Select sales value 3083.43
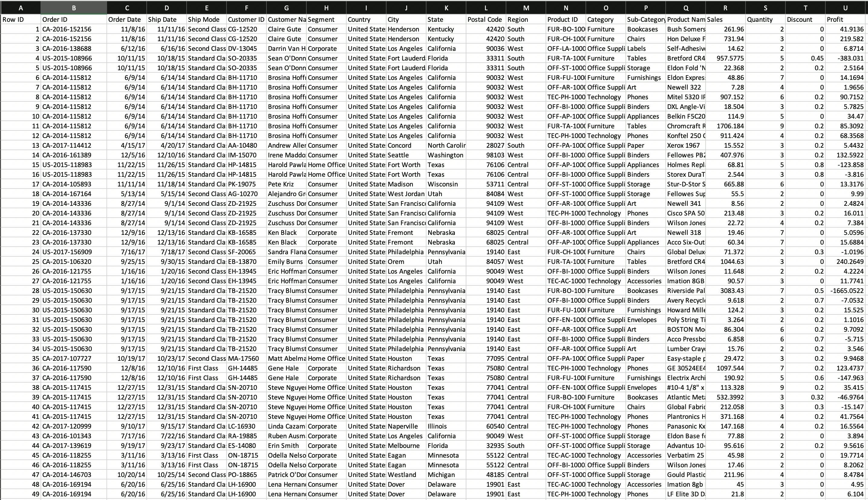Image resolution: width=868 pixels, height=500 pixels. [725, 291]
